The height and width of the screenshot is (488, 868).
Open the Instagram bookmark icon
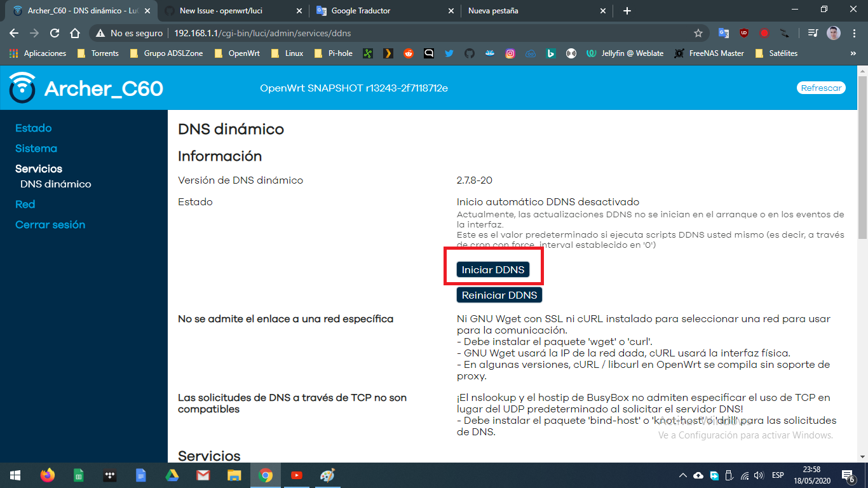pos(510,53)
